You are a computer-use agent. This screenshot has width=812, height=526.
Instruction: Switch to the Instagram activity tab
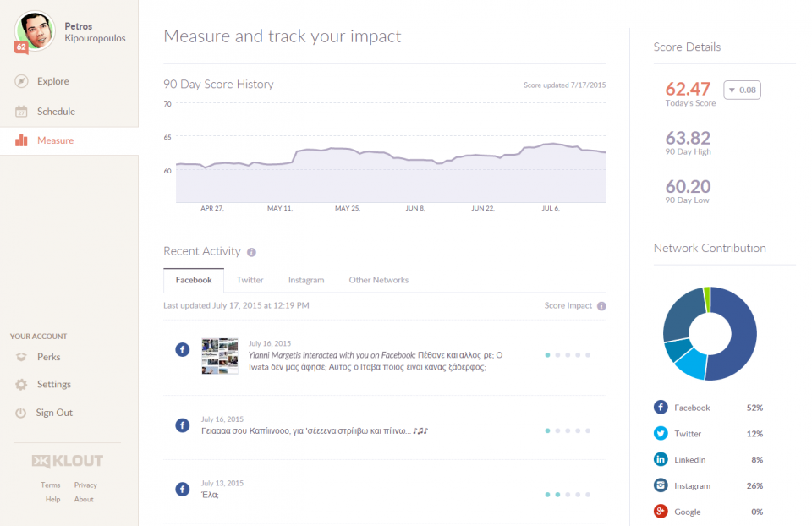pyautogui.click(x=305, y=280)
